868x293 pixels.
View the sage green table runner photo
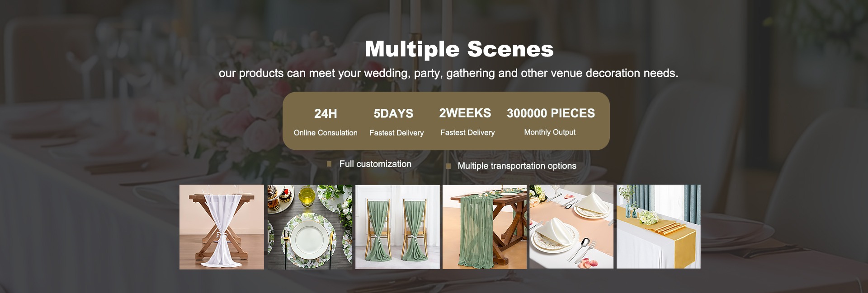point(485,227)
